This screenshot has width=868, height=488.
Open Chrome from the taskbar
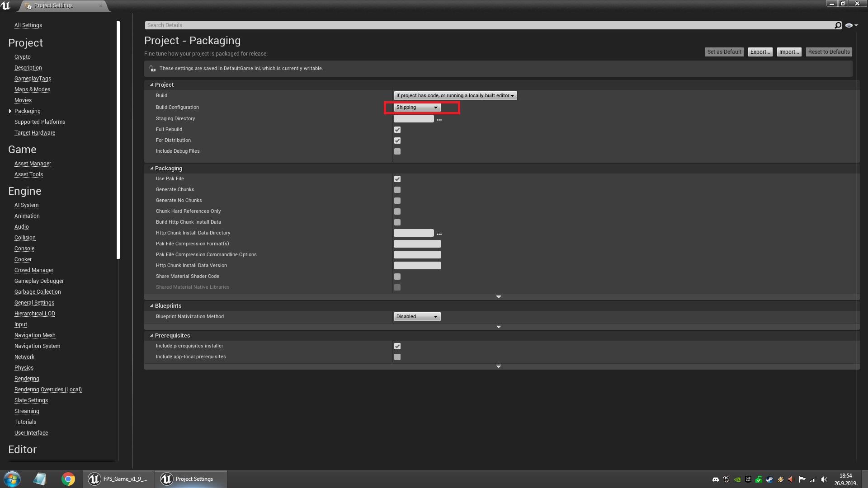[68, 479]
